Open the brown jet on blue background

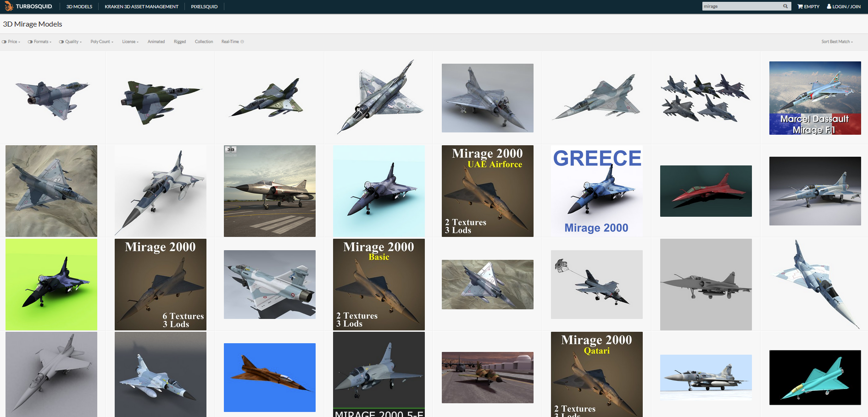[x=270, y=378]
